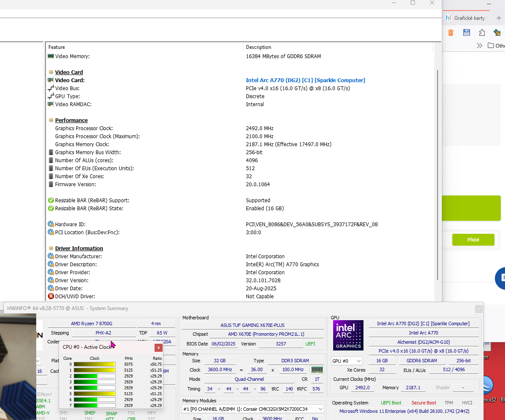Click the green Přidat button
505x420 pixels.
click(473, 240)
